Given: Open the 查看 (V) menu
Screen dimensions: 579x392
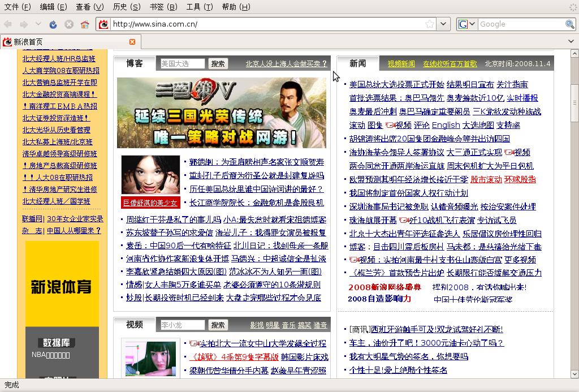Looking at the screenshot, I should (90, 7).
